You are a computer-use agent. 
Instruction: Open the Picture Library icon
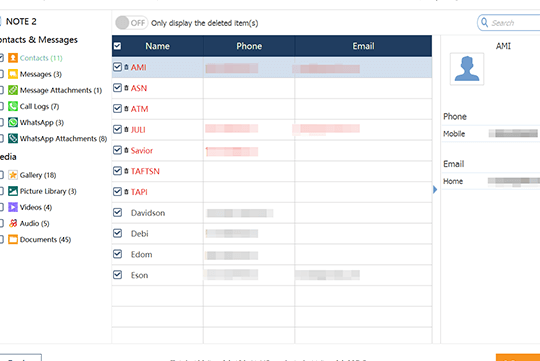point(13,191)
